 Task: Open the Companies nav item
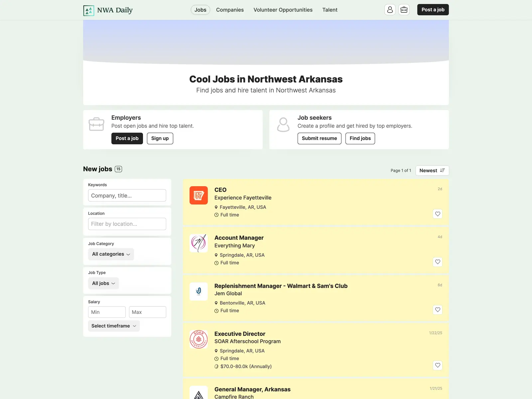coord(230,10)
